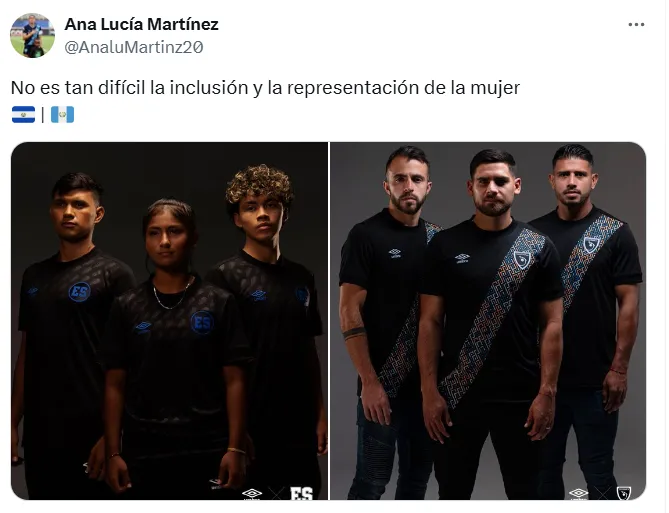Click the ES badge on the woman's jersey

[x=202, y=323]
